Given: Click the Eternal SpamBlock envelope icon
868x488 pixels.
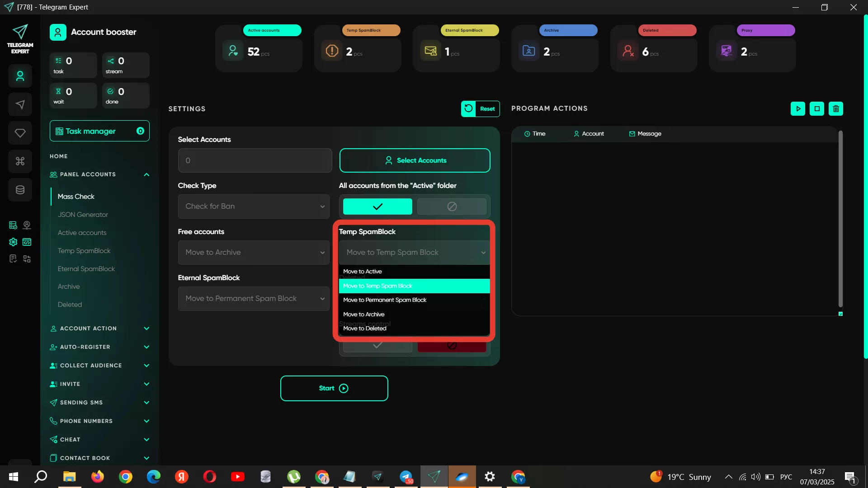Looking at the screenshot, I should pos(430,51).
